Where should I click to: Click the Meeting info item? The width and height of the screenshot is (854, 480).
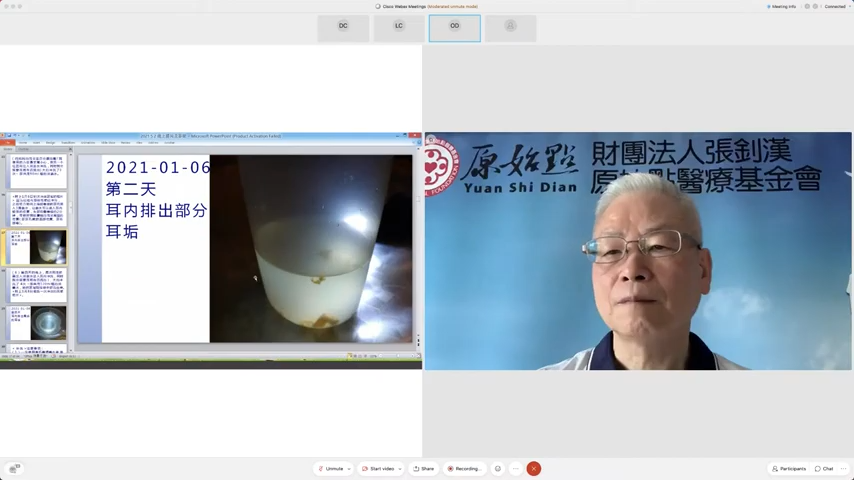781,6
